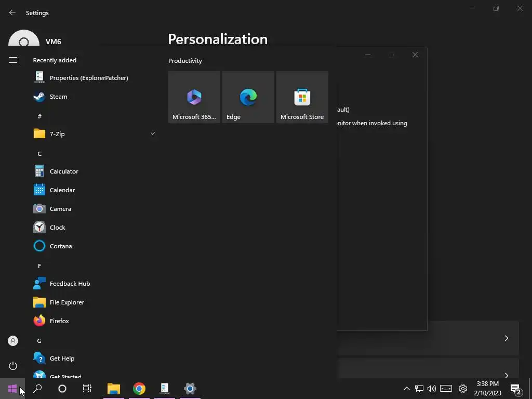The width and height of the screenshot is (532, 399).
Task: Click the letter G group header
Action: [39, 341]
